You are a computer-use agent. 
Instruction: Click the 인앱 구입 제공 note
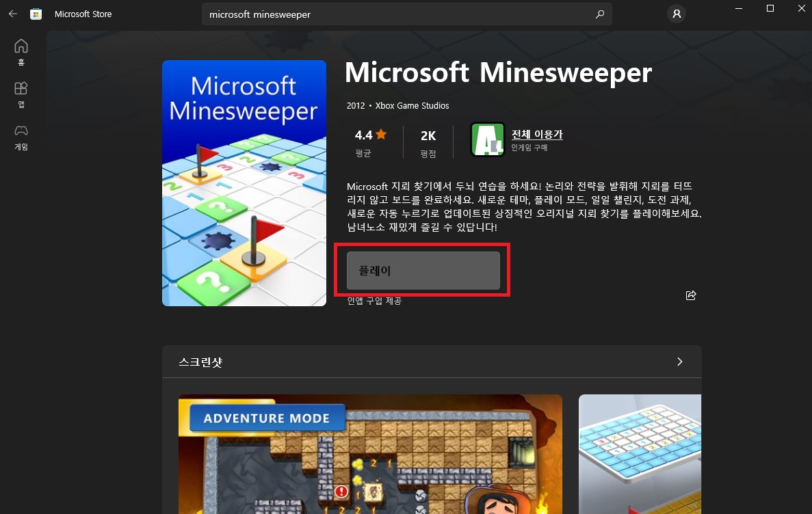coord(374,301)
